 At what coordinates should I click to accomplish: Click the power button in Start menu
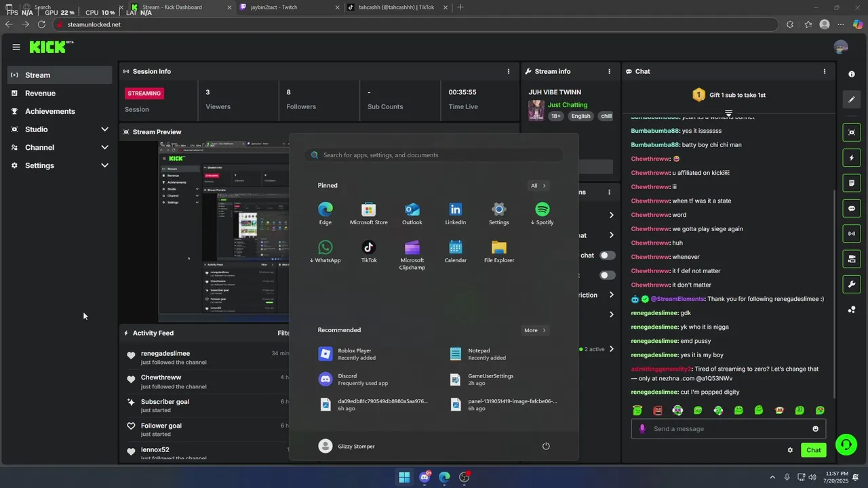coord(546,446)
